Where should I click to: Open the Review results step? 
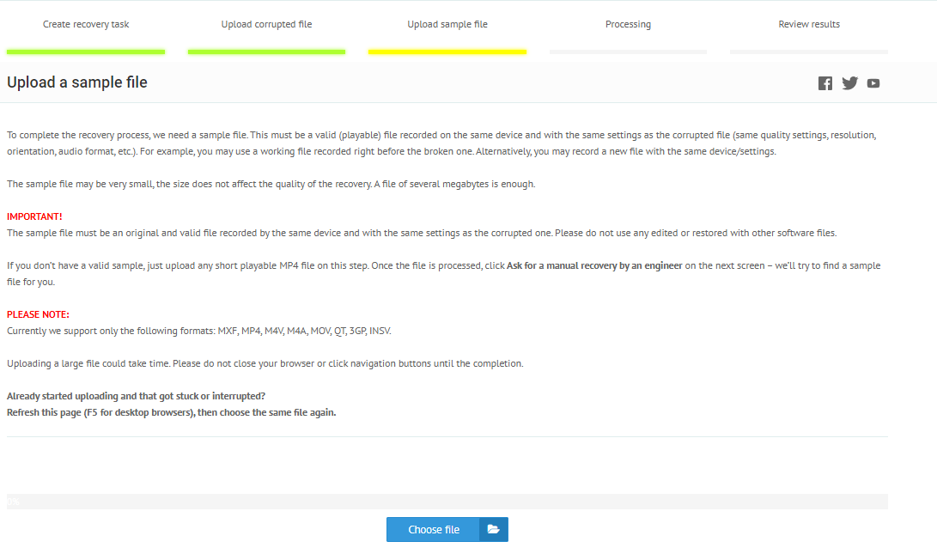point(809,24)
